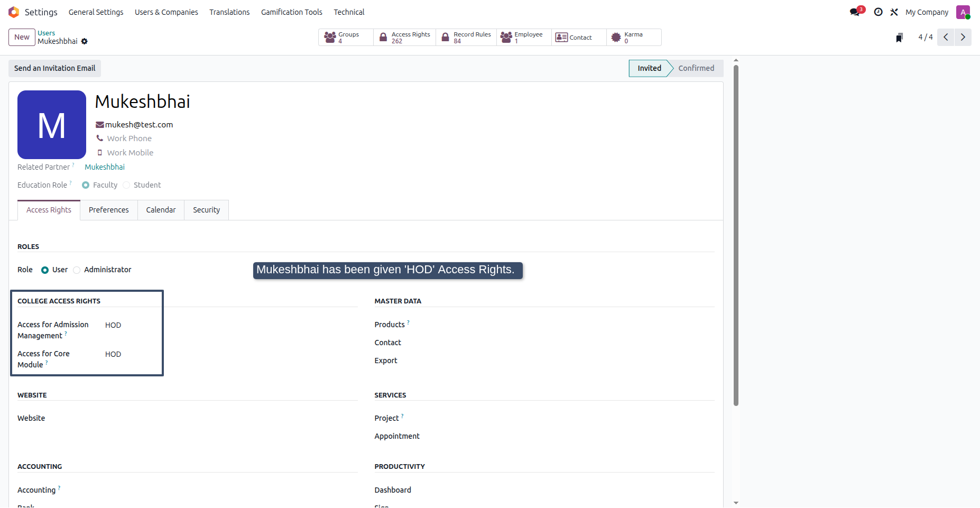The width and height of the screenshot is (980, 508).
Task: Open the Technical menu
Action: [x=349, y=12]
